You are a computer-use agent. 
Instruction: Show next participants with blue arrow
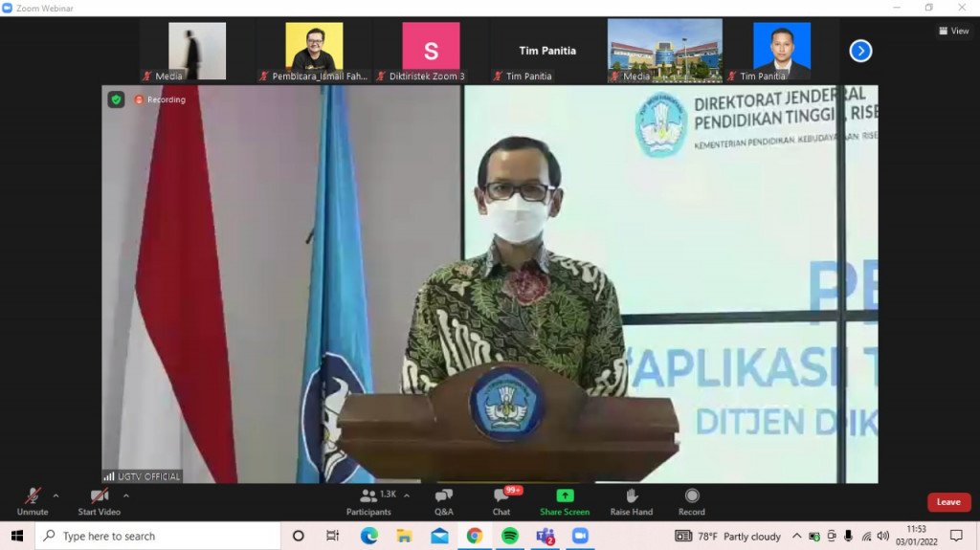point(860,51)
